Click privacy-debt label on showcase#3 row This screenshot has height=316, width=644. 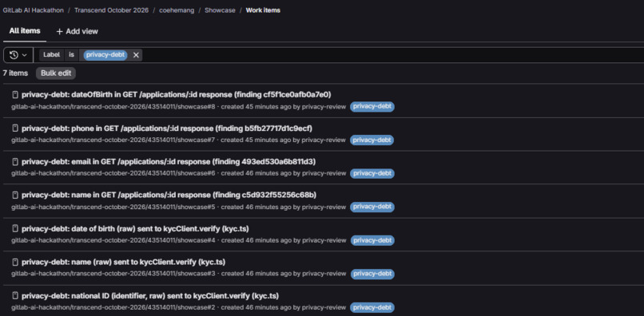[372, 274]
